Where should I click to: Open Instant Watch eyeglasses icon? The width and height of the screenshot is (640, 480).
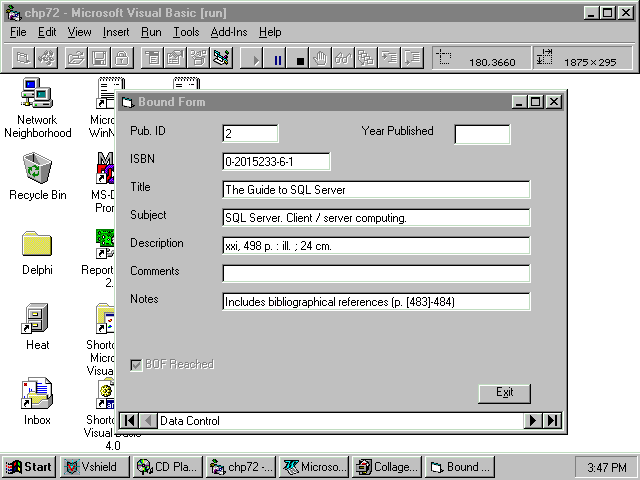click(343, 60)
